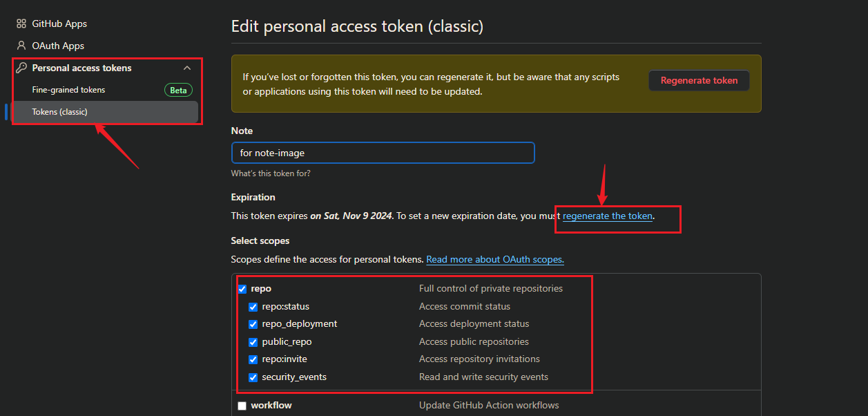This screenshot has height=416, width=868.
Task: Click the 'What's this token for?' hint
Action: click(x=271, y=173)
